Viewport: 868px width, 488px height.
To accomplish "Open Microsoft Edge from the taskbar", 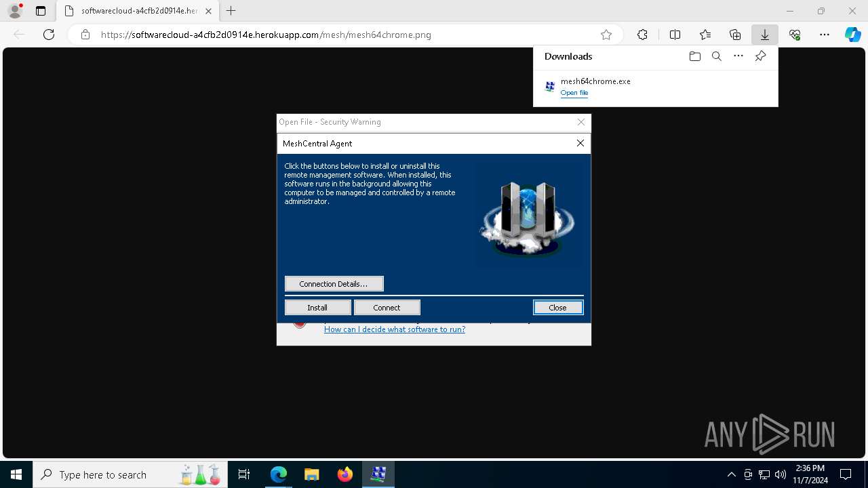I will 279,474.
